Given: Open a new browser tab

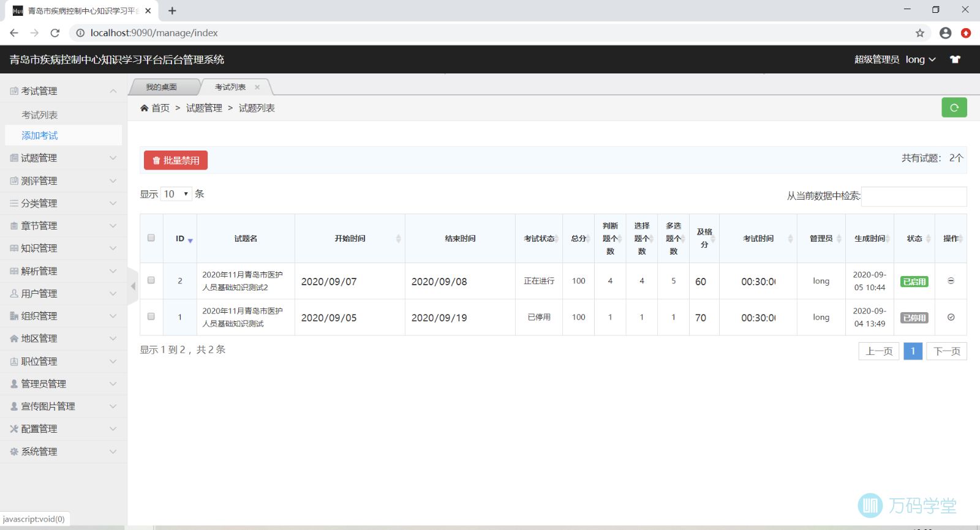Looking at the screenshot, I should tap(172, 10).
